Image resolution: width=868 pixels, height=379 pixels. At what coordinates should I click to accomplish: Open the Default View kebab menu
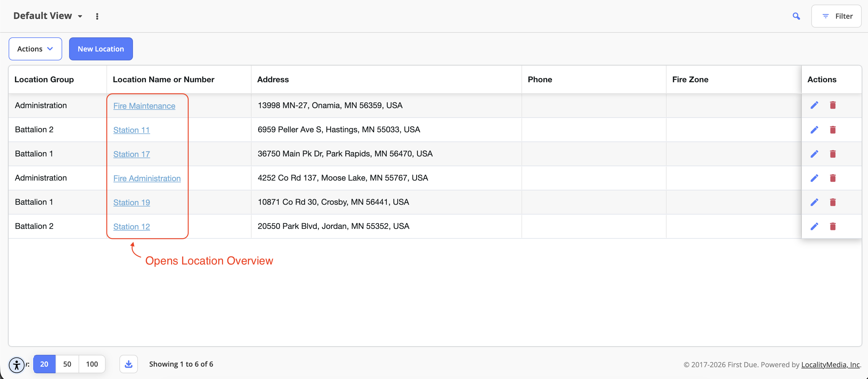coord(97,16)
